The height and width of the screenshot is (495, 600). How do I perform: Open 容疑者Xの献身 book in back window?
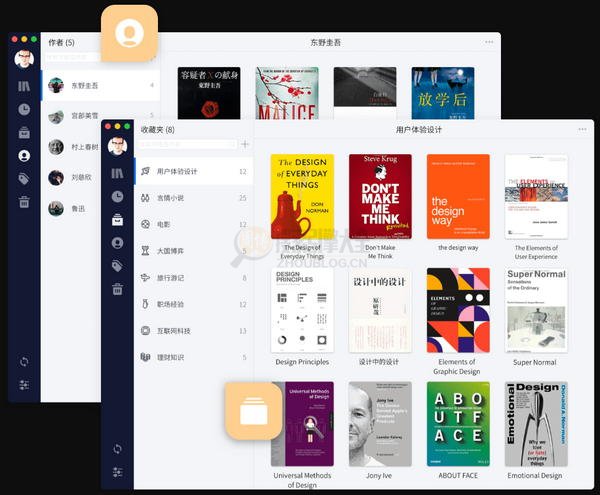209,93
